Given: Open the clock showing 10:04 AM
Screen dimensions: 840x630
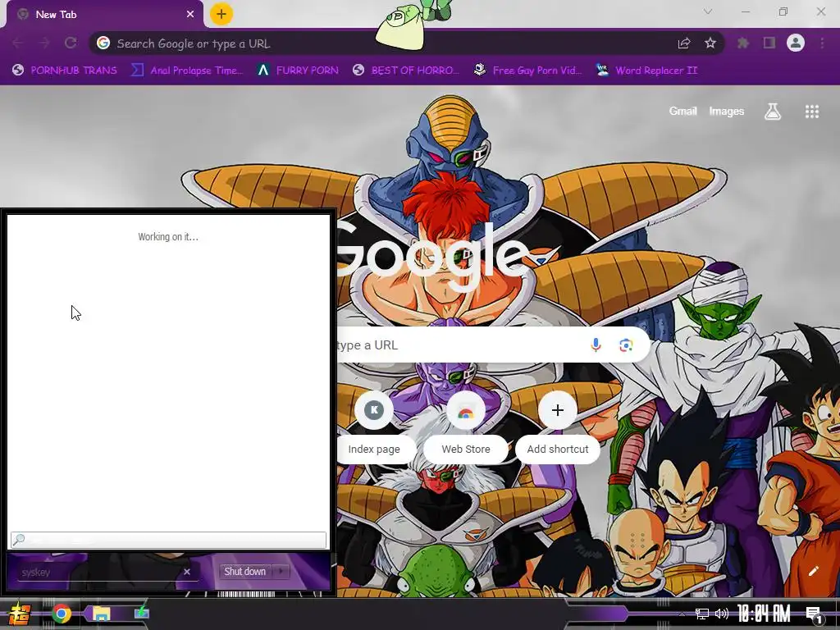Looking at the screenshot, I should 764,614.
